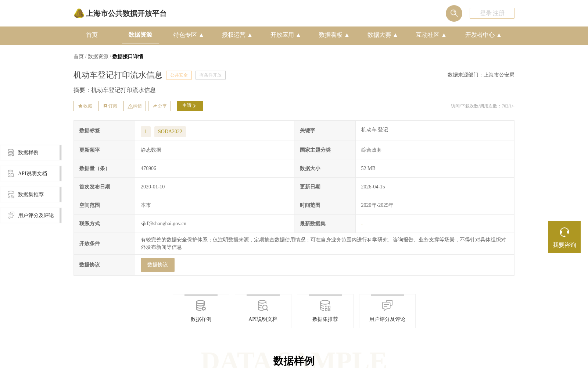Open 数据集推荐 card below the table

(325, 311)
